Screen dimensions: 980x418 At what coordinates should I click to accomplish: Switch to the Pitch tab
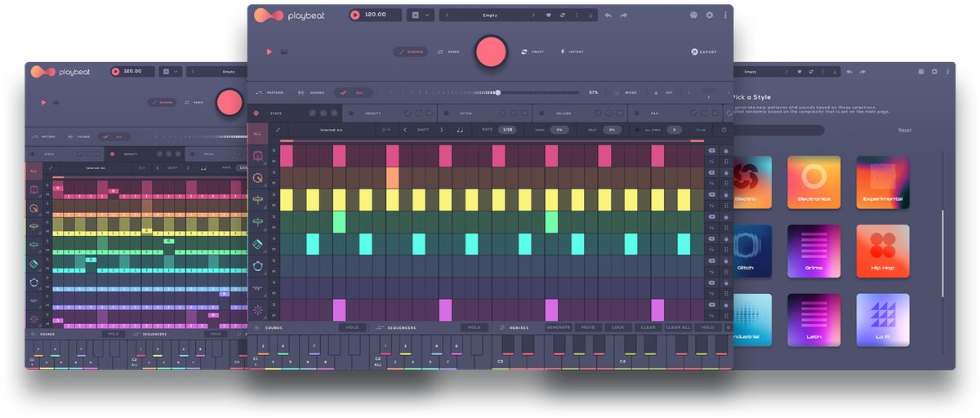(x=465, y=113)
